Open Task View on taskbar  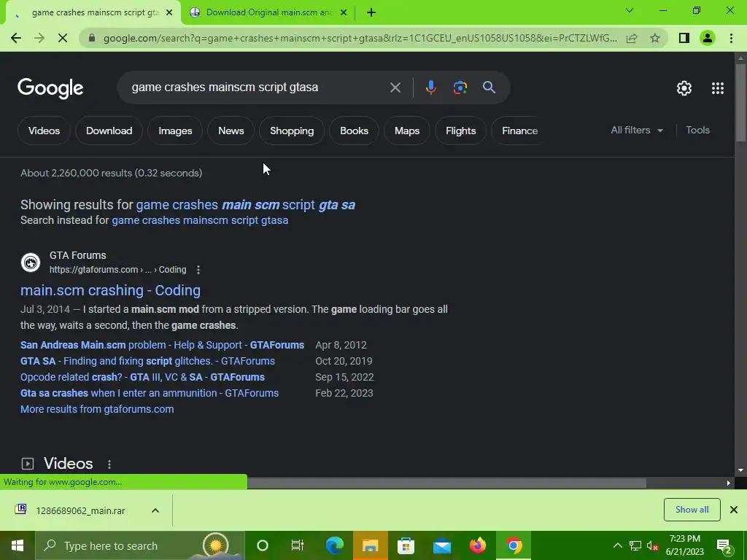298,545
